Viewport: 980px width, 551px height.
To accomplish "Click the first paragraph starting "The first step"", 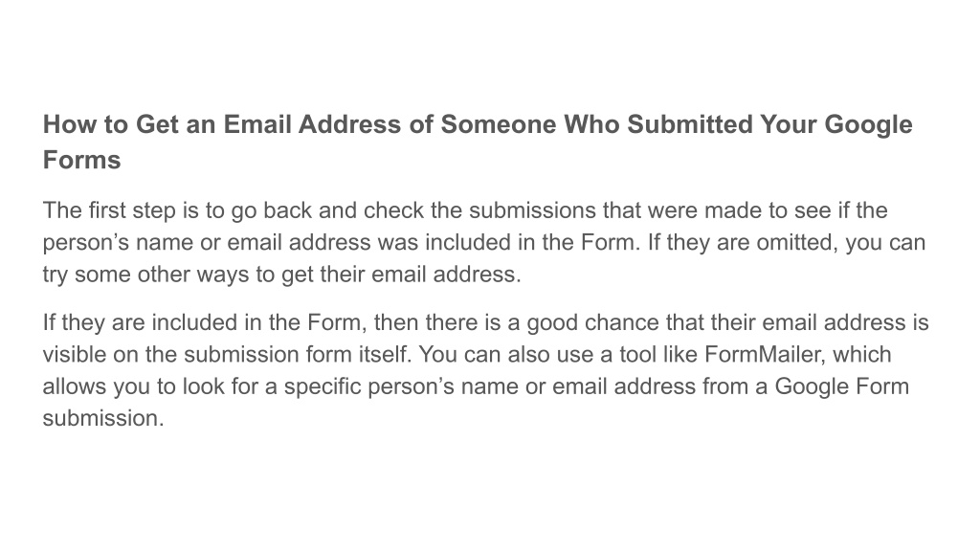I will pos(483,242).
